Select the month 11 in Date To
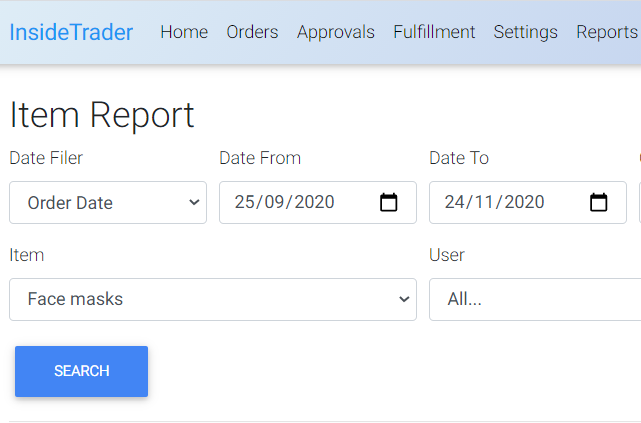 pos(484,202)
